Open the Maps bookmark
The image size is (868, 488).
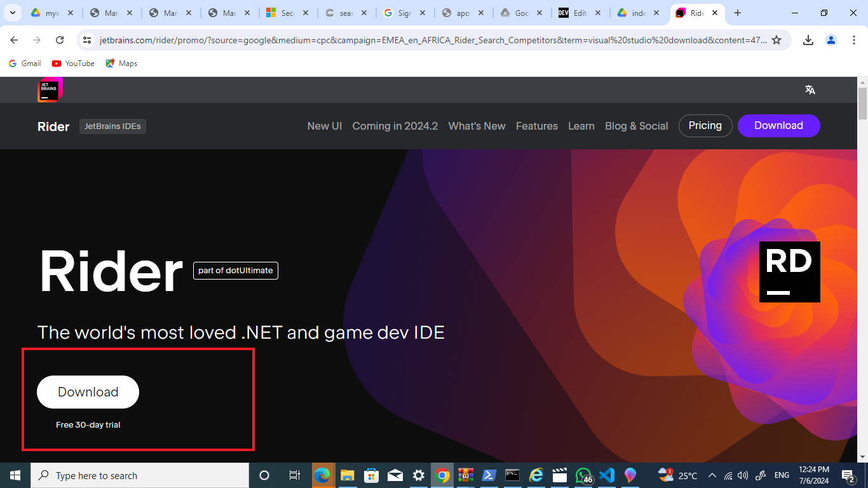(x=121, y=64)
